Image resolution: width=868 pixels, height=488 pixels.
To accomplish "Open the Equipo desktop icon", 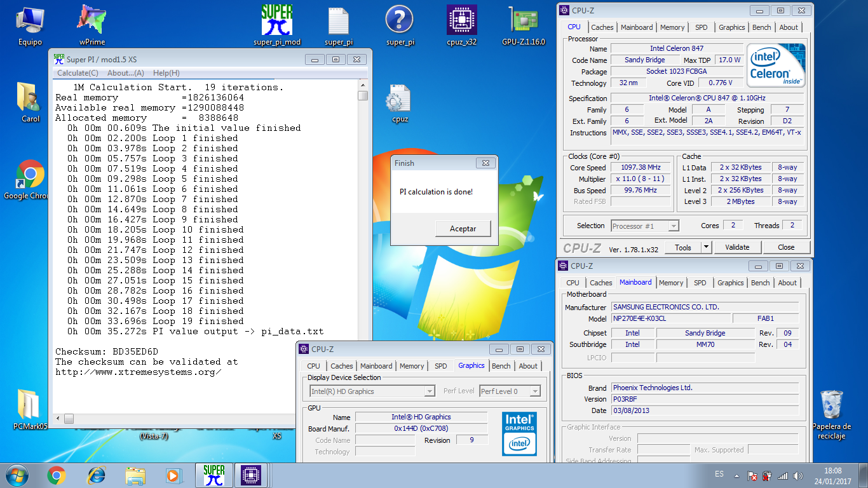I will coord(29,27).
